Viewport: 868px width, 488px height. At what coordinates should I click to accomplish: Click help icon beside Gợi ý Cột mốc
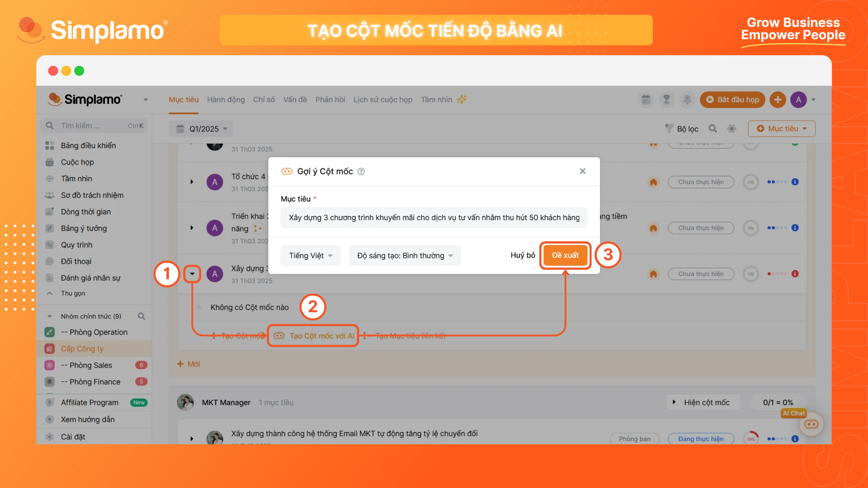tap(361, 171)
